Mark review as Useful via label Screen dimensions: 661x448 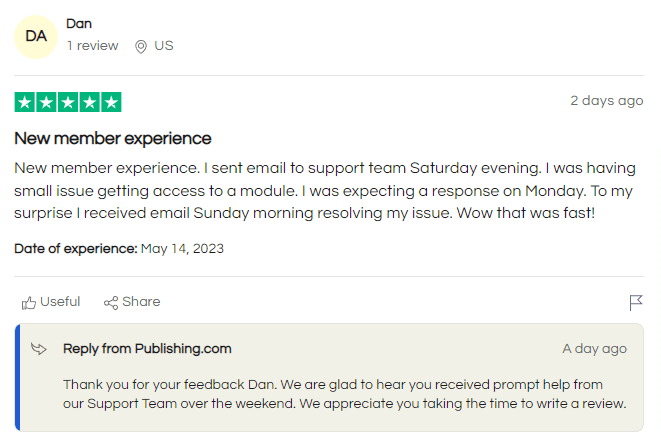coord(60,302)
